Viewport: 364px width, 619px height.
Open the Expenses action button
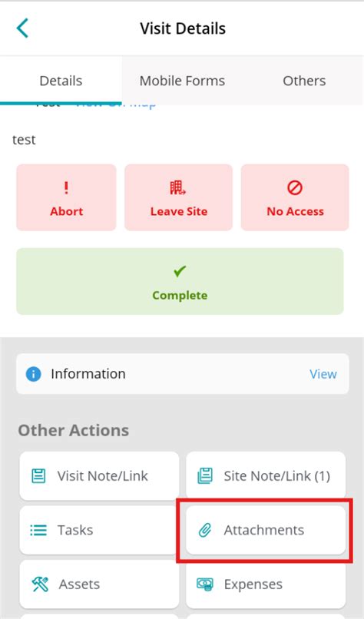tap(266, 584)
